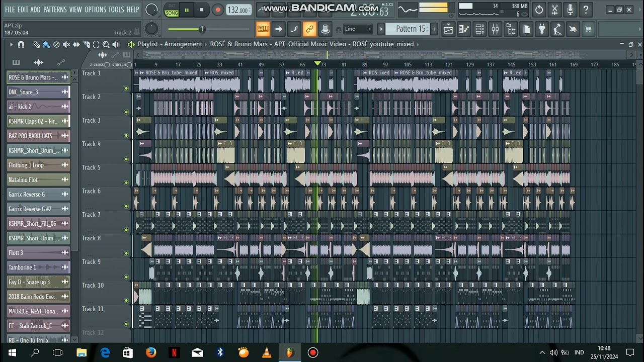
Task: Open the Playlist window button
Action: pos(448,29)
